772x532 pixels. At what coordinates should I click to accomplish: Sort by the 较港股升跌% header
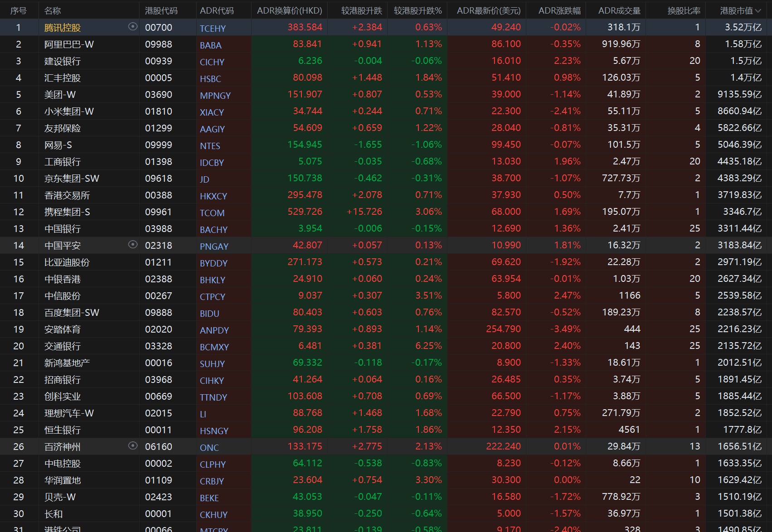click(x=418, y=10)
